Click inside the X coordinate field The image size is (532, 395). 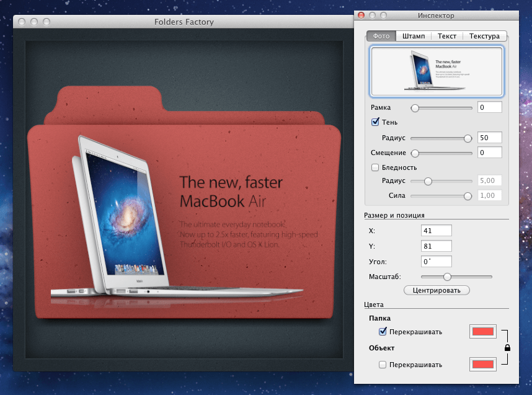(436, 230)
